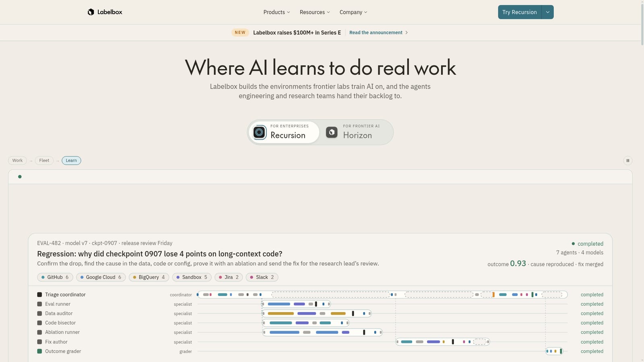Select the Recursion product icon
The image size is (644, 362).
(x=260, y=132)
